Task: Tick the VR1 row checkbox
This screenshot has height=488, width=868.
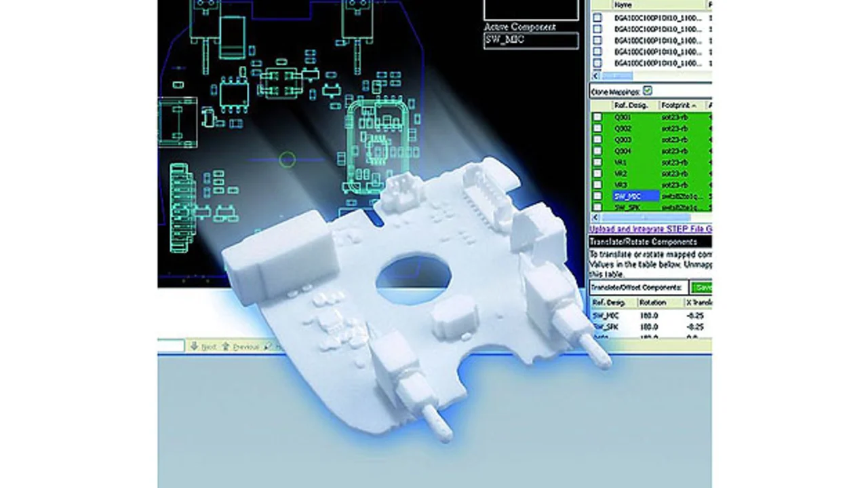Action: 597,163
